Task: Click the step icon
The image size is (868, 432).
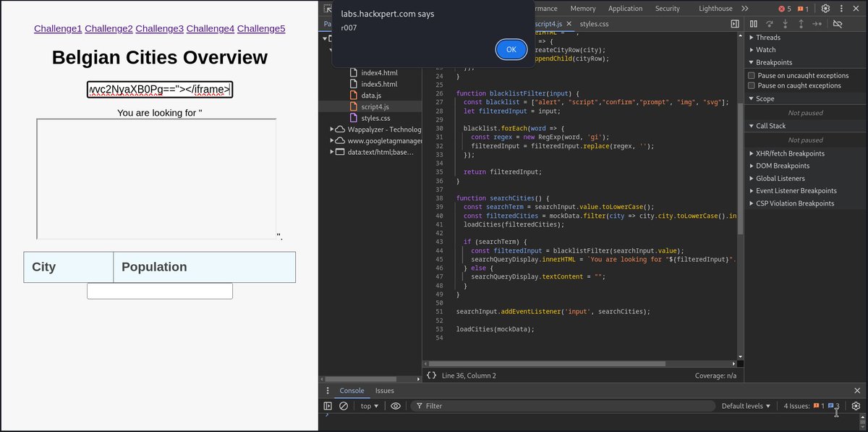Action: click(817, 24)
